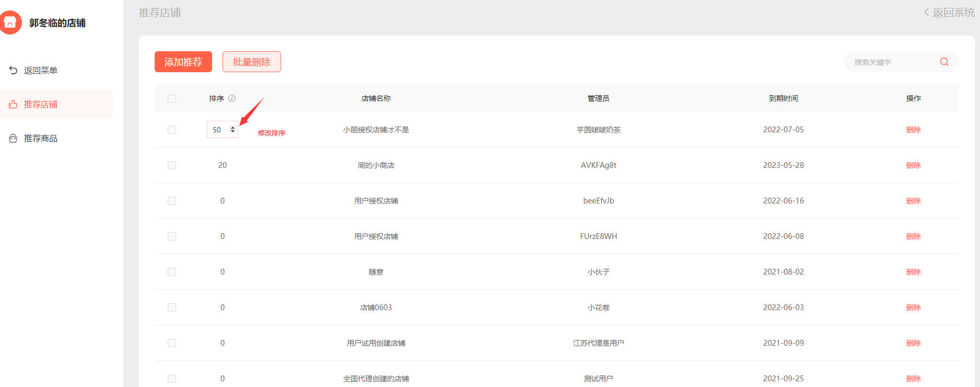Viewport: 980px width, 387px height.
Task: Delete the 周的小商店 row
Action: [913, 165]
